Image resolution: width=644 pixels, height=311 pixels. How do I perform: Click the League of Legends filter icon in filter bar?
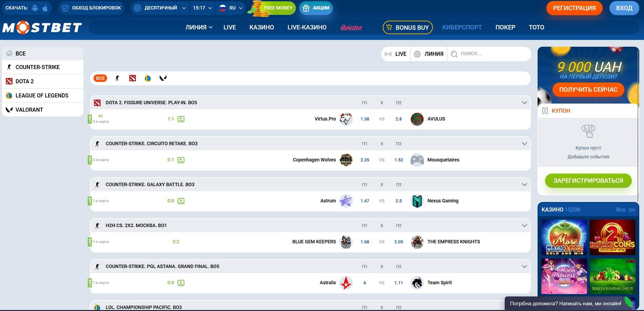(148, 78)
